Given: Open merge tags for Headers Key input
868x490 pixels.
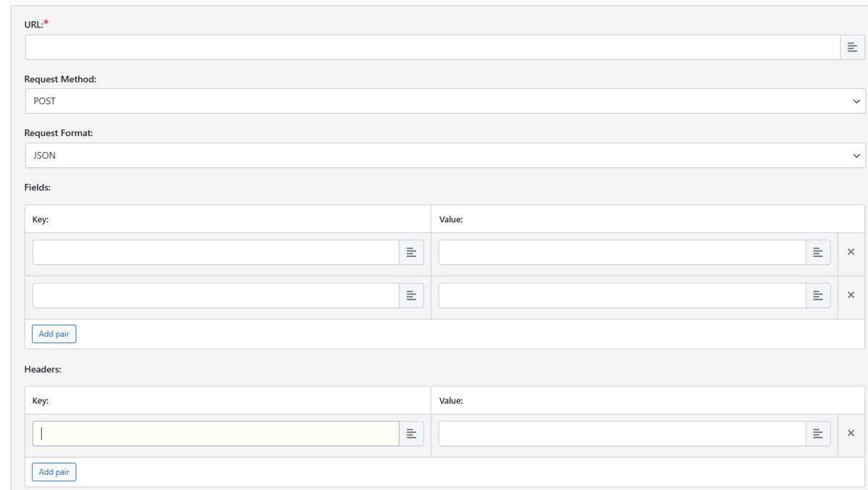Looking at the screenshot, I should 411,434.
